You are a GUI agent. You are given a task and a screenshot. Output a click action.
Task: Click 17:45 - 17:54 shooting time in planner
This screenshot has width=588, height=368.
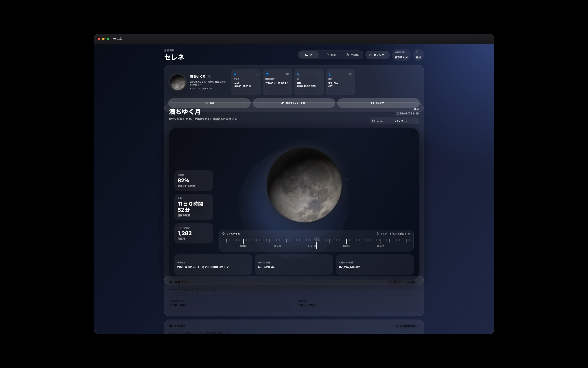(306, 305)
